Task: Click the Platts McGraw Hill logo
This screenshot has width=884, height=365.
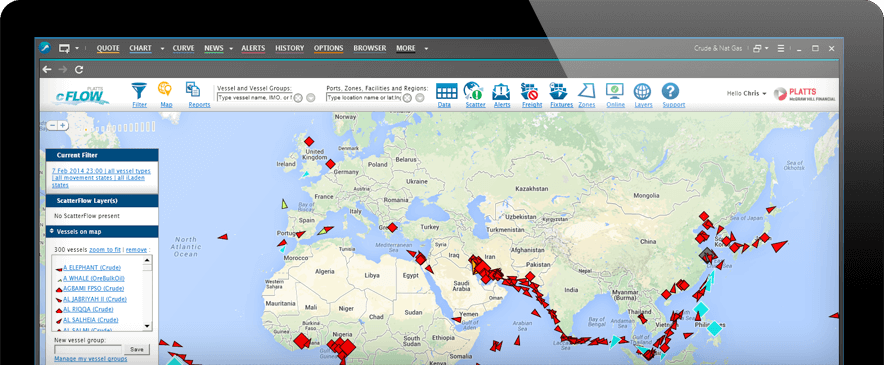Action: pyautogui.click(x=805, y=94)
